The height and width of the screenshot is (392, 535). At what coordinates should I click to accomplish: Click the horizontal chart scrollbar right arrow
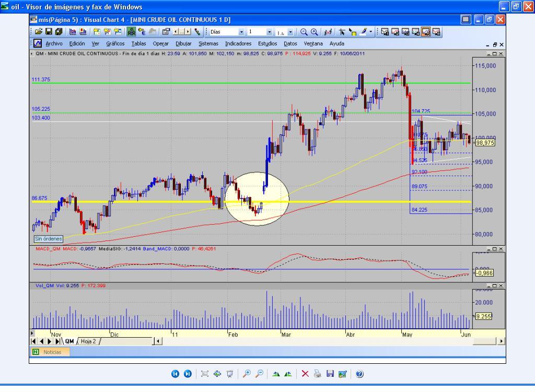pyautogui.click(x=502, y=341)
